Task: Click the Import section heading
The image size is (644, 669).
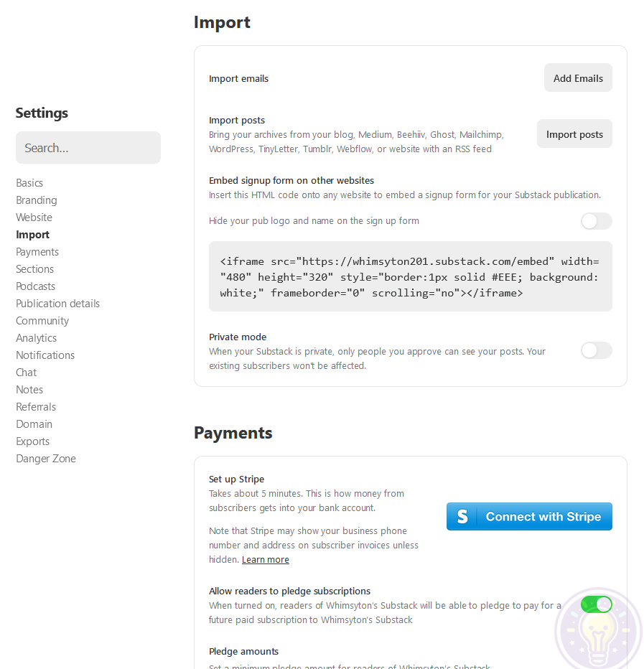Action: coord(222,22)
